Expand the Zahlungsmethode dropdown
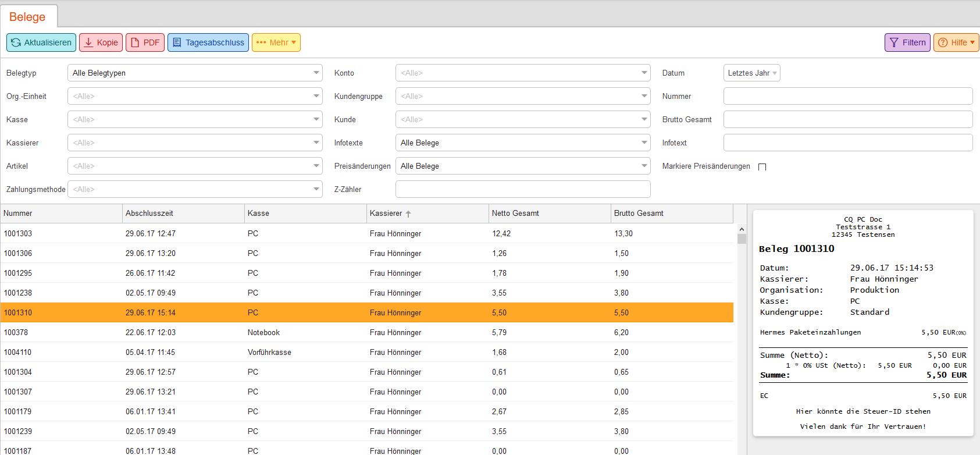The image size is (980, 455). [x=316, y=189]
